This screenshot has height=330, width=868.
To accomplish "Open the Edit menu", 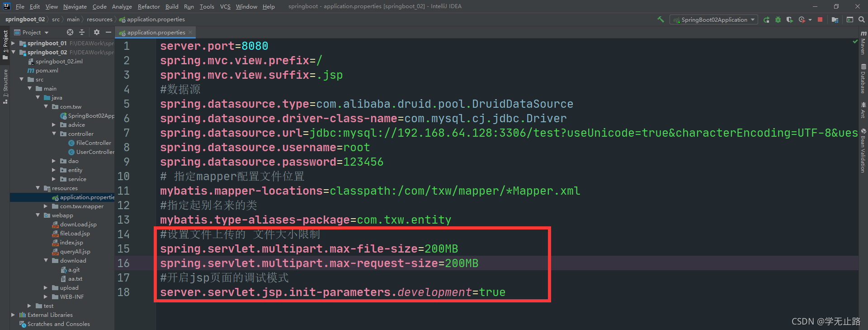I will click(35, 6).
